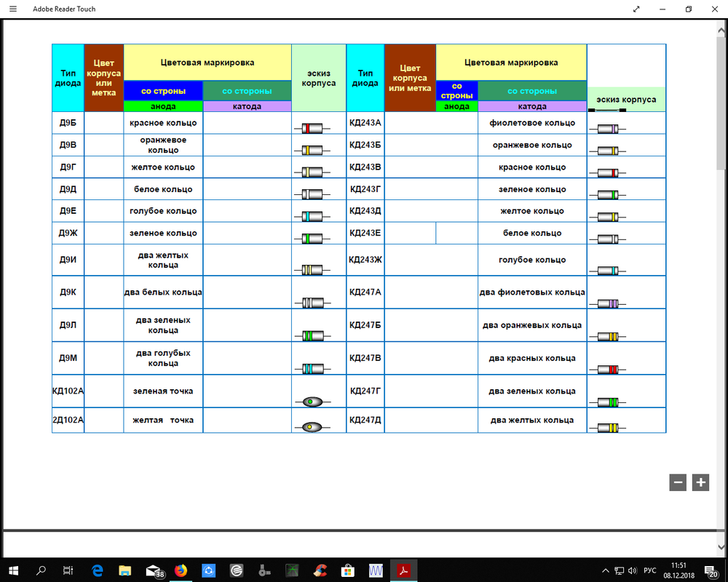
Task: Click the 'желтая точка' cell
Action: (163, 420)
